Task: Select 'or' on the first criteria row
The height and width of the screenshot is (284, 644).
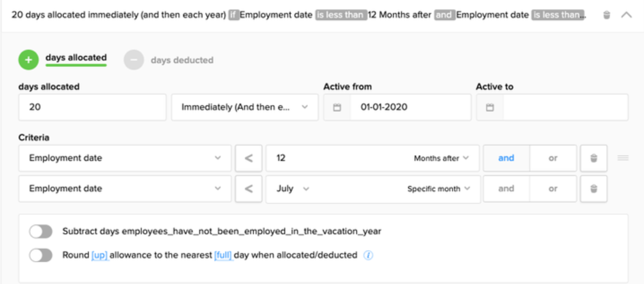Action: [x=553, y=158]
